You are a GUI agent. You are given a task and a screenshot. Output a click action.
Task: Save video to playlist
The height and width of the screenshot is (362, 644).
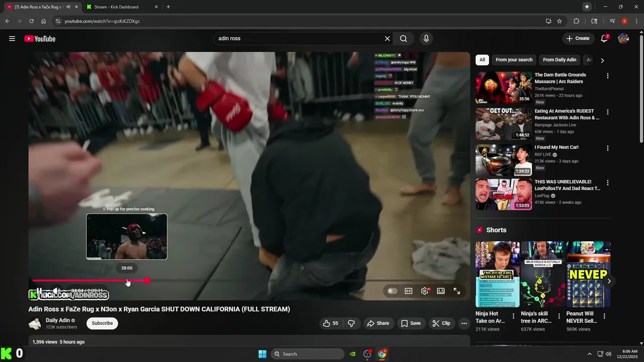pos(411,323)
